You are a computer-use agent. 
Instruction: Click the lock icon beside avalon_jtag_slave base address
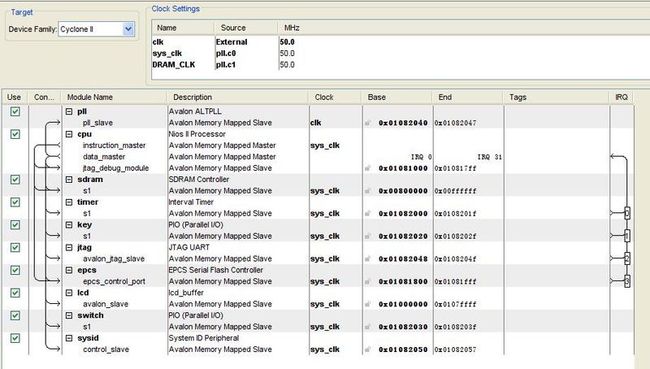(x=367, y=259)
